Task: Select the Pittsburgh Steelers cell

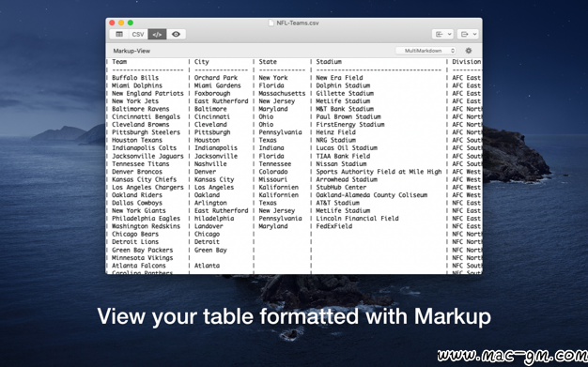Action: tap(146, 132)
